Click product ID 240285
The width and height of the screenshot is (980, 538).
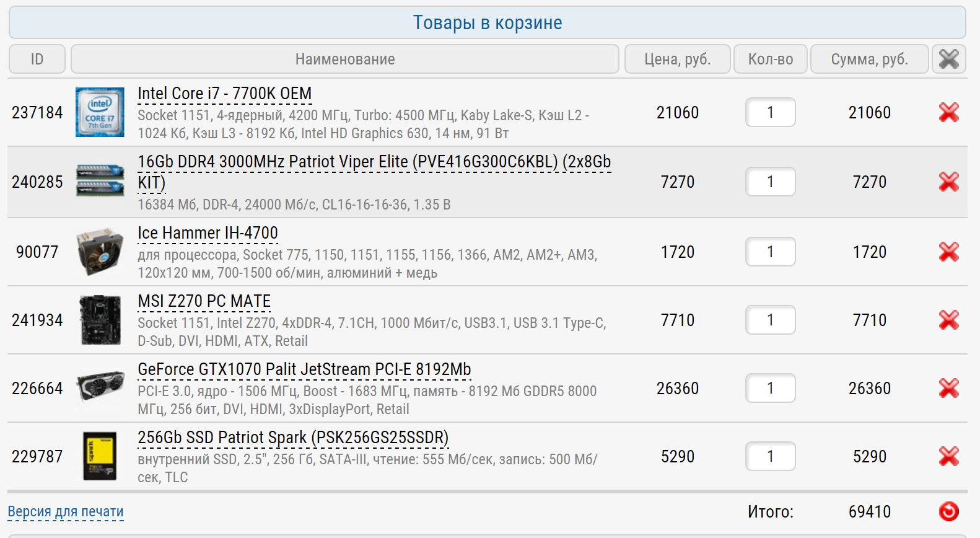pyautogui.click(x=37, y=182)
